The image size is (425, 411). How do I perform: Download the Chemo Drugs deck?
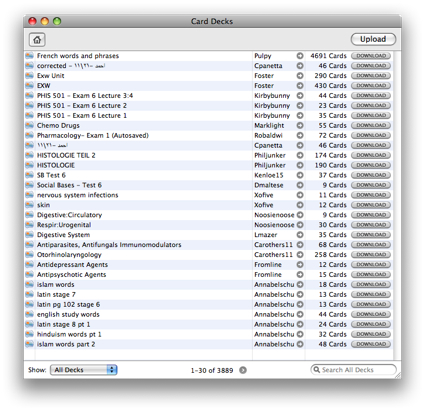[371, 125]
